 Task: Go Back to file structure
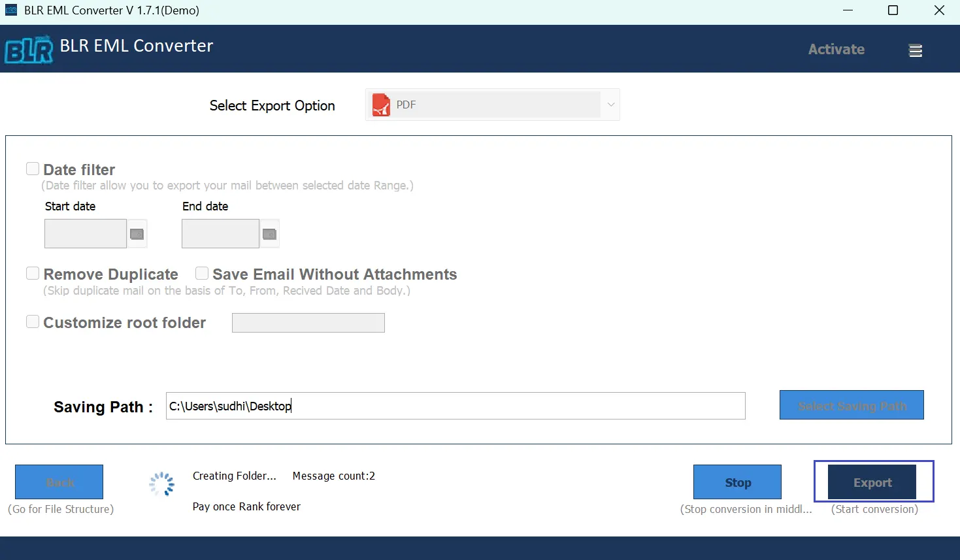click(59, 482)
